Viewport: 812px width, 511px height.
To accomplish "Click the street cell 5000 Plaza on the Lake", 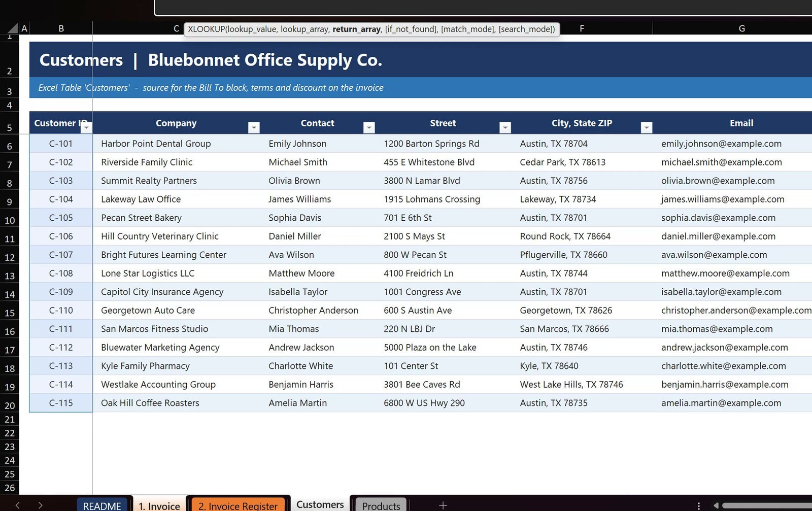I will pos(444,347).
